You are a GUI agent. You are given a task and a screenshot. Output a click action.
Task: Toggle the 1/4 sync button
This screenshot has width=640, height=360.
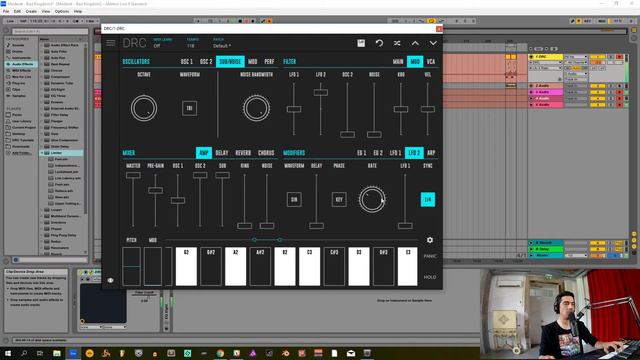(428, 199)
